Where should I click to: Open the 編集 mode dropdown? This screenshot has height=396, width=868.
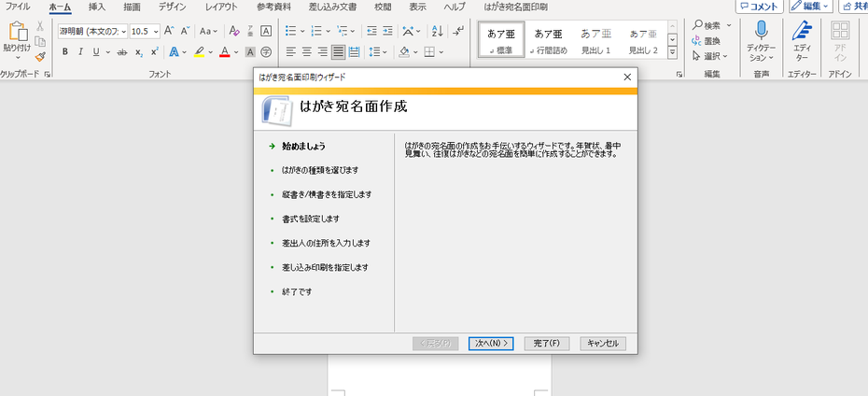pyautogui.click(x=811, y=7)
